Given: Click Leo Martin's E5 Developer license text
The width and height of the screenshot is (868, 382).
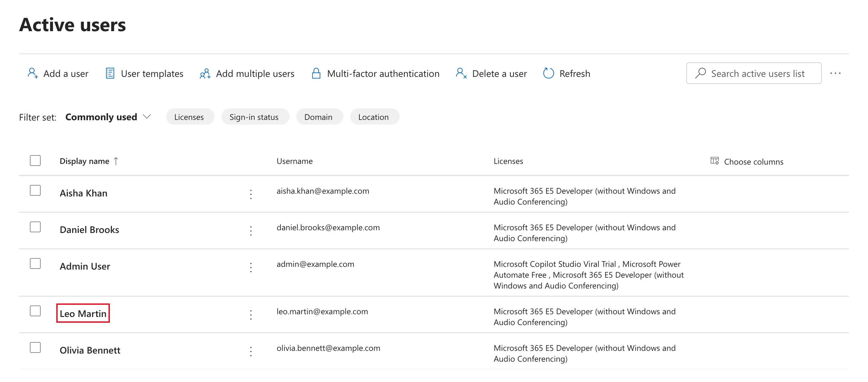Looking at the screenshot, I should pyautogui.click(x=585, y=317).
